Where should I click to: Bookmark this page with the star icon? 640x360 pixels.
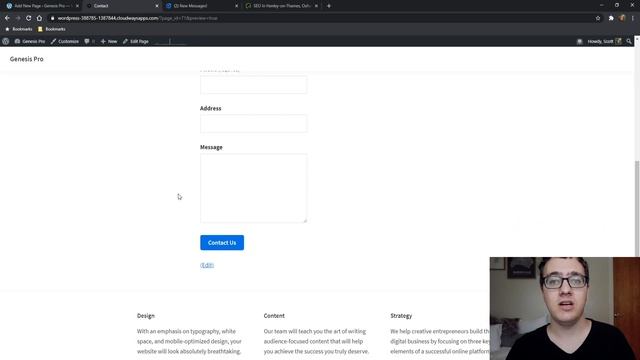tap(598, 18)
